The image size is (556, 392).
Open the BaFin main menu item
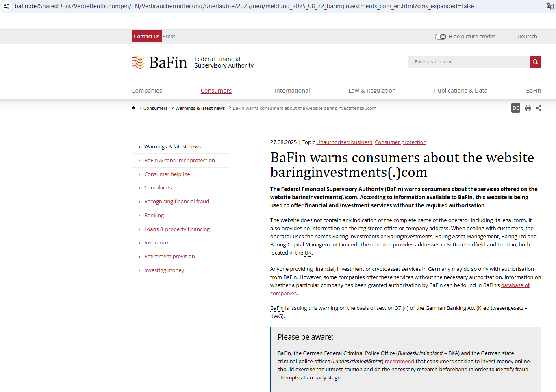(x=534, y=91)
